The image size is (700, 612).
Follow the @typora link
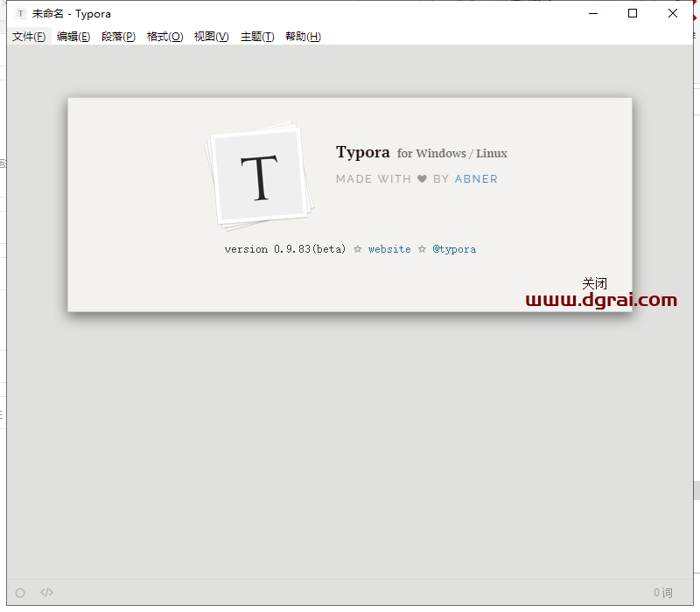[455, 249]
